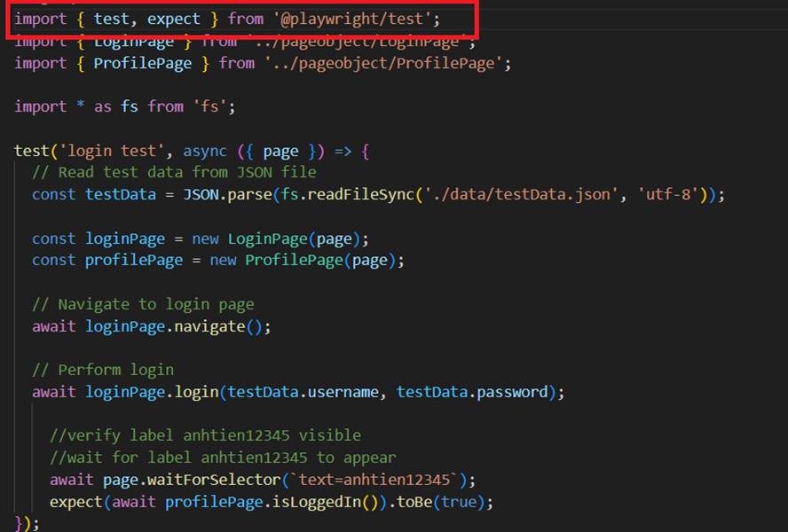Viewport: 788px width, 532px height.
Task: Click the async keyword in test declaration
Action: (x=205, y=151)
